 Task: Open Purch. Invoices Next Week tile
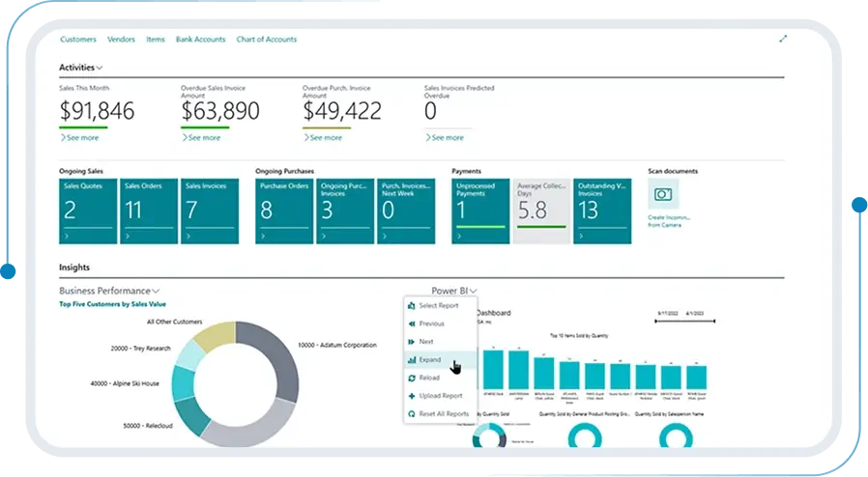click(406, 211)
